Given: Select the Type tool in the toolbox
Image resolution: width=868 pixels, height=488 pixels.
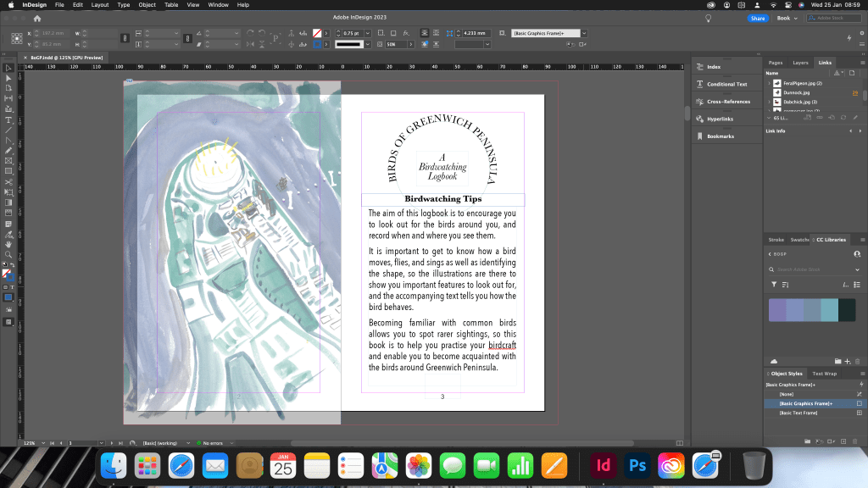Looking at the screenshot, I should pos(8,119).
